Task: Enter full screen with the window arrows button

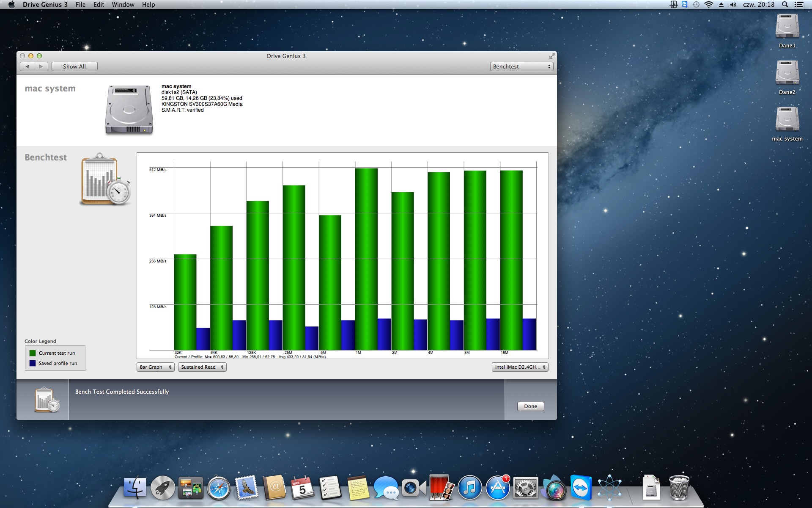Action: tap(552, 56)
